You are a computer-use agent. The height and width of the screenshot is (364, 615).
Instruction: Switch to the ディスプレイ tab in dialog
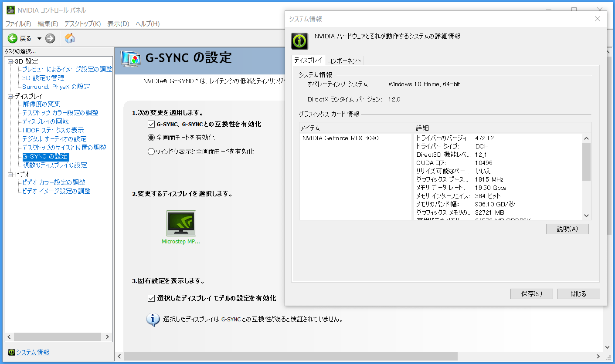pyautogui.click(x=308, y=60)
